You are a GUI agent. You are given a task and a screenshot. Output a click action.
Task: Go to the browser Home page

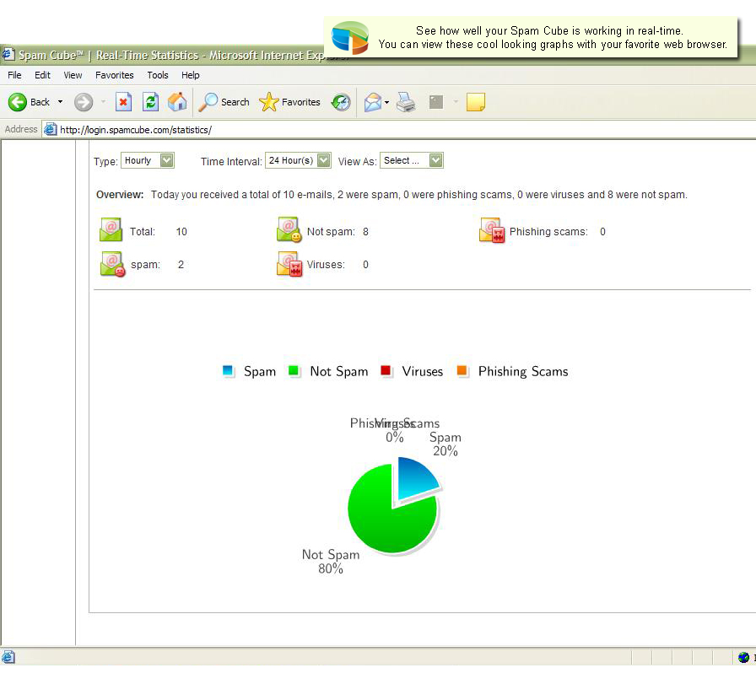[x=177, y=101]
